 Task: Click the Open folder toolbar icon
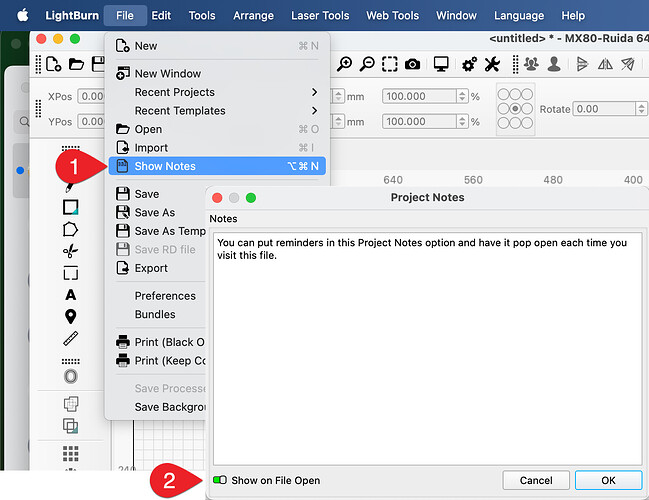click(x=76, y=64)
